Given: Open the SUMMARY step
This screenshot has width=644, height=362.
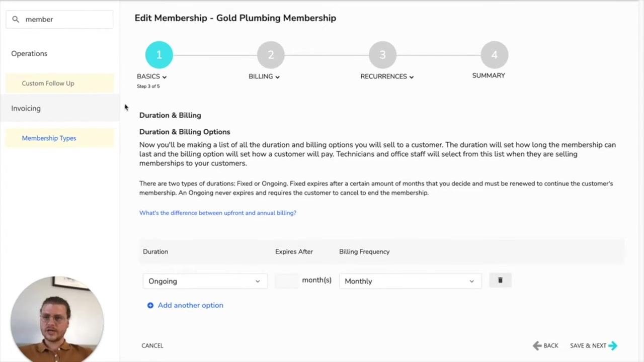Looking at the screenshot, I should (489, 75).
